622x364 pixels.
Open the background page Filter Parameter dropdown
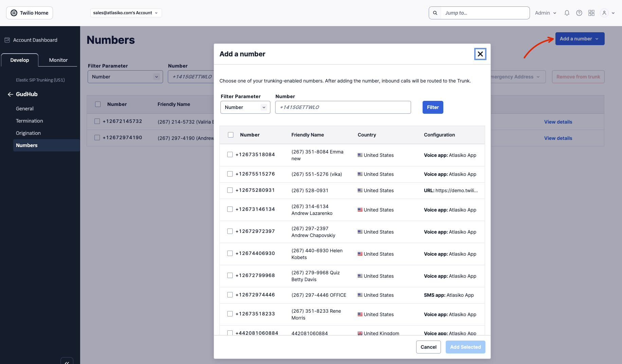(x=125, y=77)
